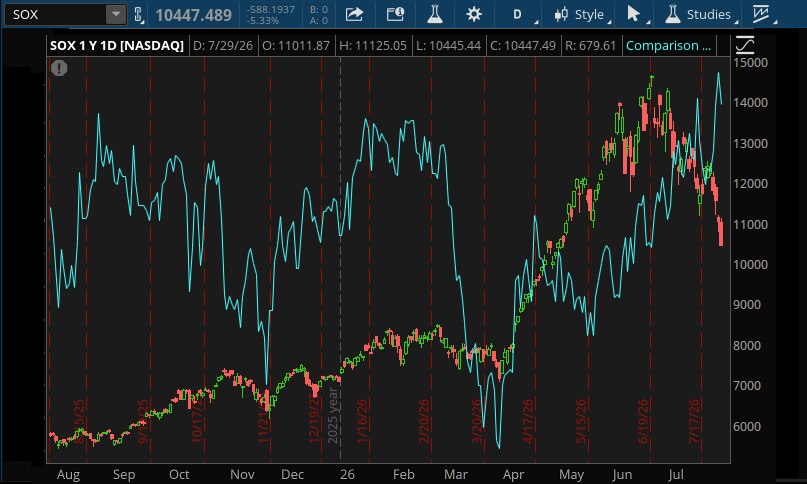Click the share chart arrow icon
The image size is (807, 484).
(354, 14)
